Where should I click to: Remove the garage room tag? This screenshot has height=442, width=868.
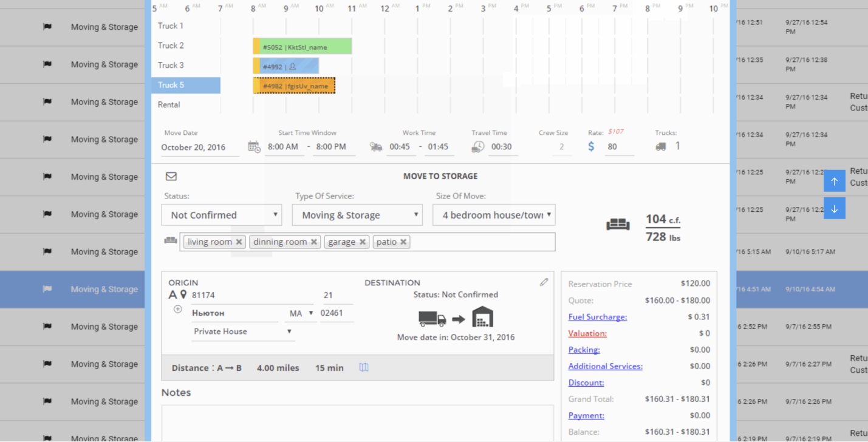pyautogui.click(x=363, y=242)
